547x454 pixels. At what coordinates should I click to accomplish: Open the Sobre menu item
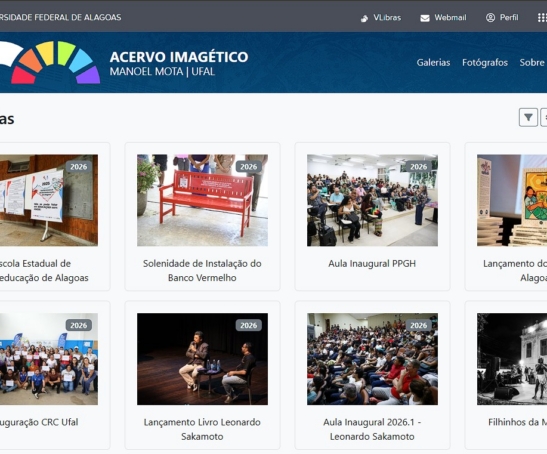532,62
